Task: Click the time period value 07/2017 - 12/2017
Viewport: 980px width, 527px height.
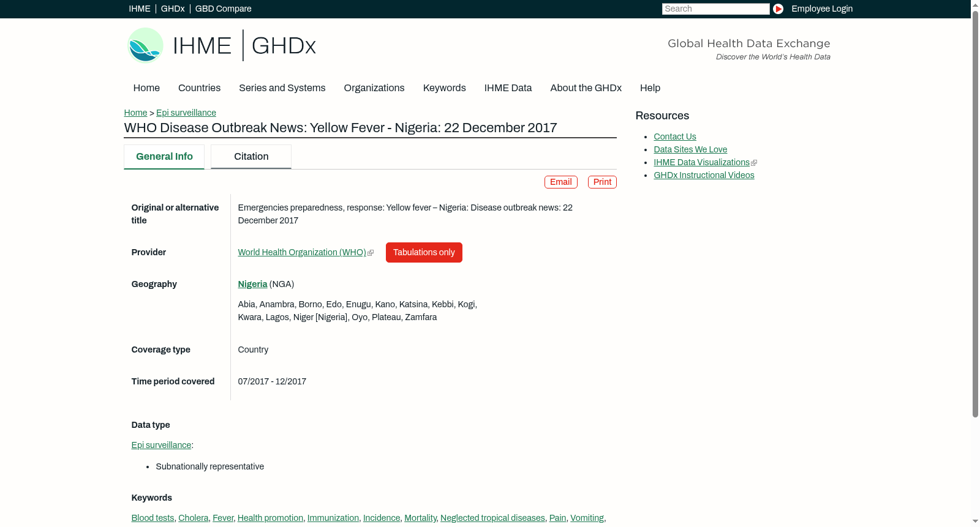Action: coord(272,381)
